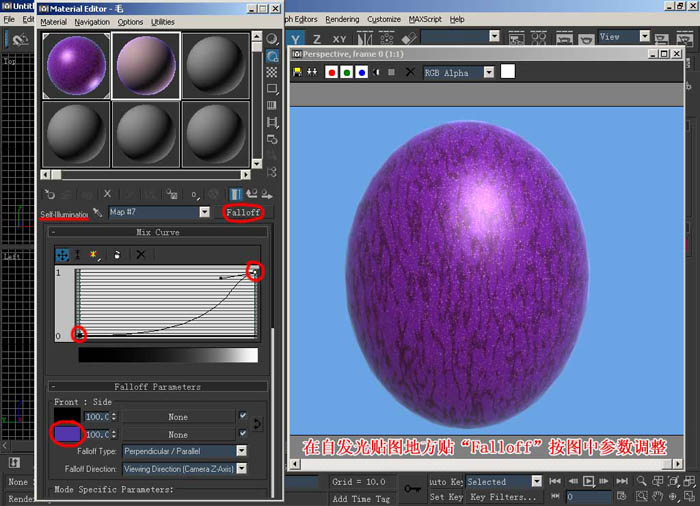Toggle the second map slot checkbox

(x=242, y=434)
